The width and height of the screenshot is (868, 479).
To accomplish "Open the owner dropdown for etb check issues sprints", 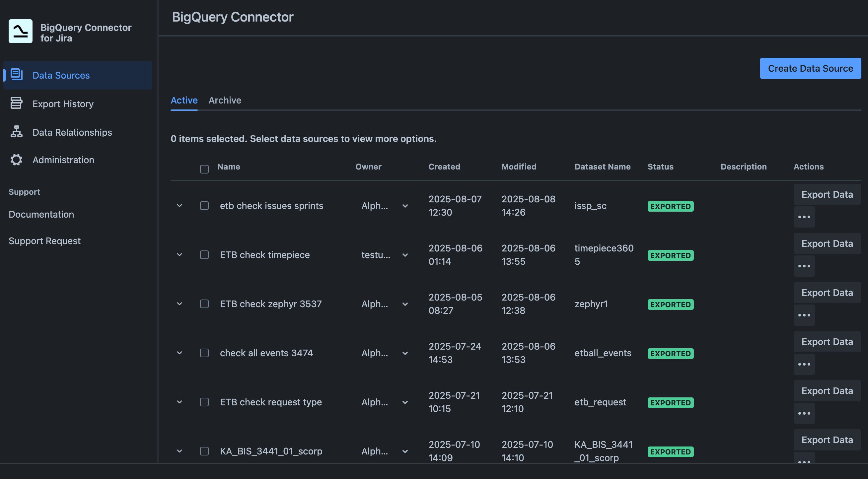I will click(405, 205).
